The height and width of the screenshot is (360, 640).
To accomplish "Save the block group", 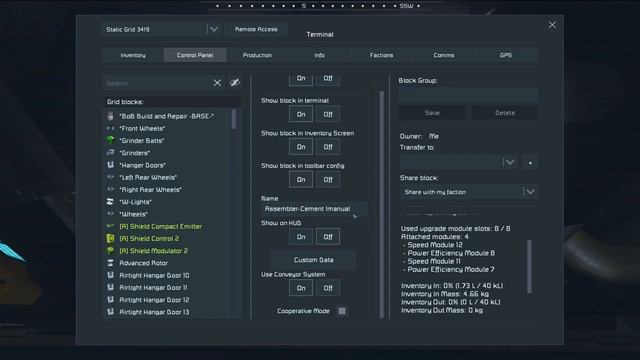I will 432,113.
